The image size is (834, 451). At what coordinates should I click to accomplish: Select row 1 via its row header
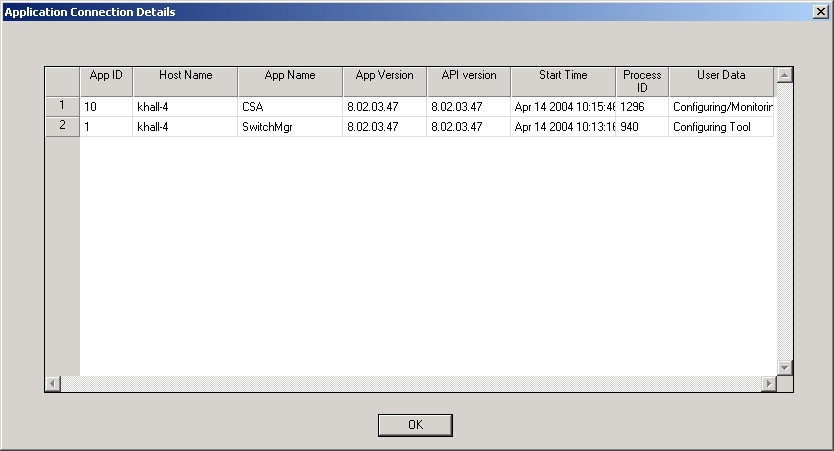tap(62, 106)
